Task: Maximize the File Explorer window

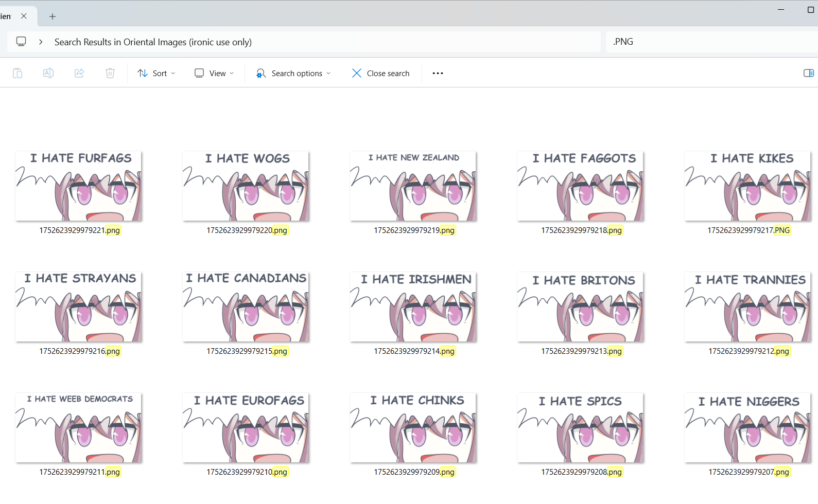Action: 811,10
